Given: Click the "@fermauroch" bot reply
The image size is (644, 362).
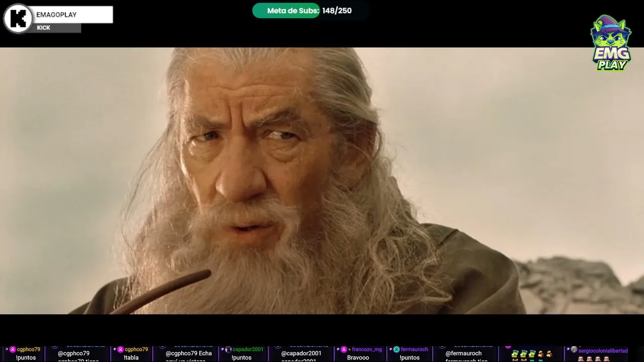Looking at the screenshot, I should [463, 353].
